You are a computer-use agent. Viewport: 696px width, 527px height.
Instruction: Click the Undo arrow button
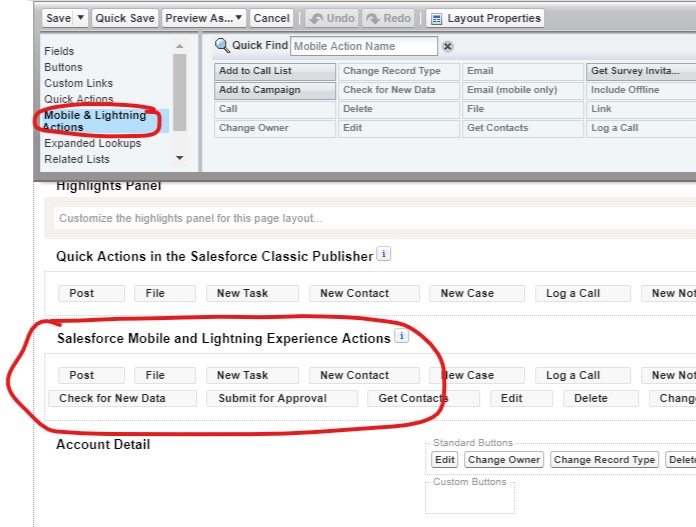point(332,18)
